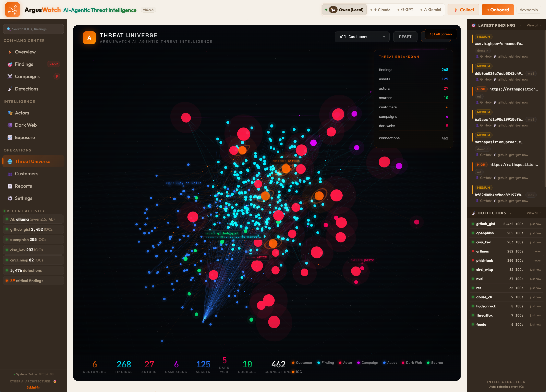Click the Settings gear icon
Screen dimensions: 546x392
10,198
